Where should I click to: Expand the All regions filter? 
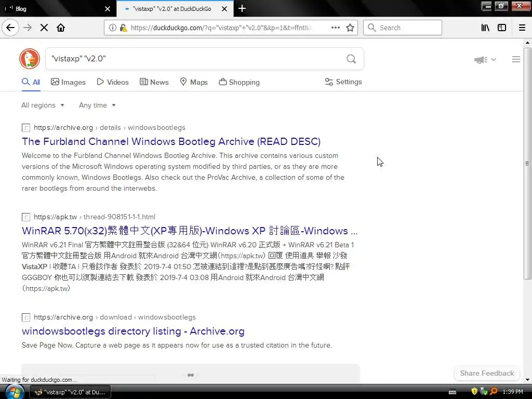43,105
